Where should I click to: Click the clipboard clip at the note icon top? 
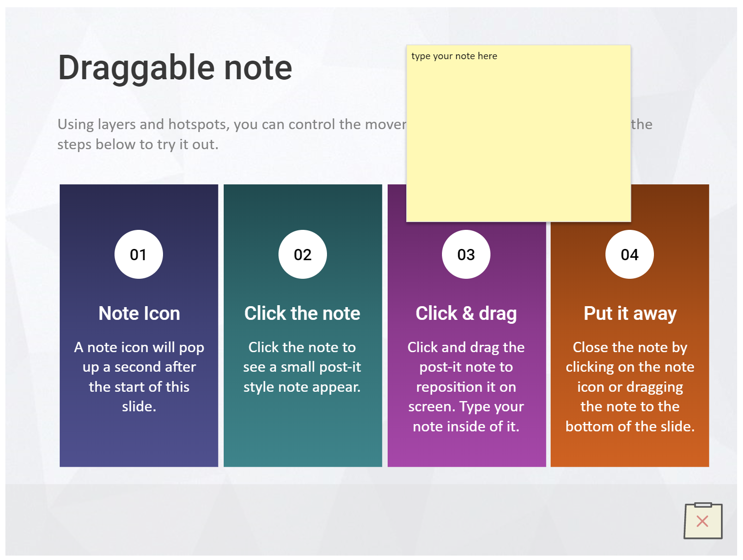tap(703, 506)
